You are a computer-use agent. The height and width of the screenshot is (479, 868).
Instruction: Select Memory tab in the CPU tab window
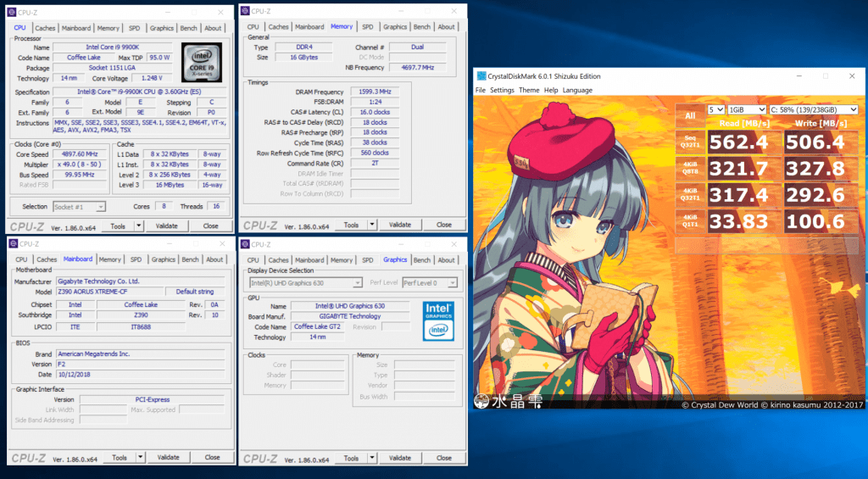coord(108,28)
